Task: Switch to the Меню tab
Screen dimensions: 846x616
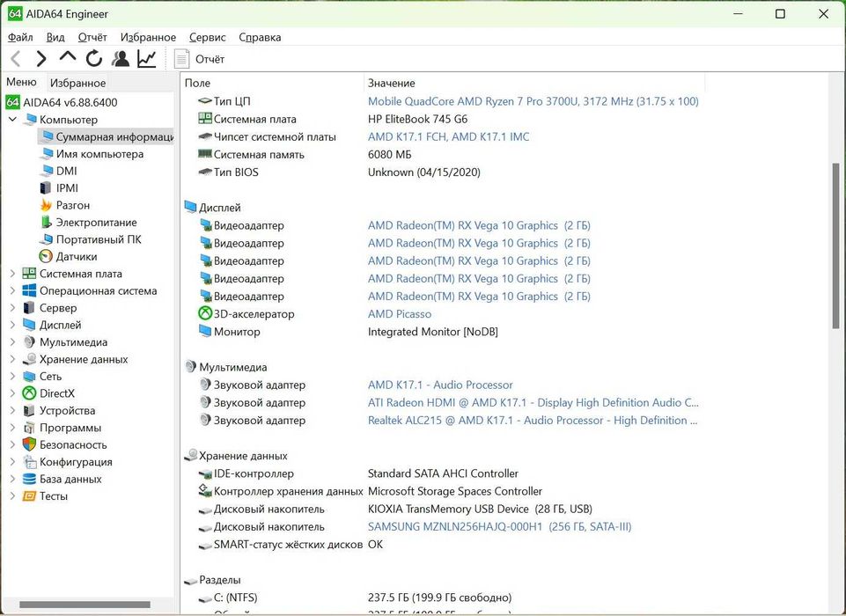Action: (x=22, y=82)
